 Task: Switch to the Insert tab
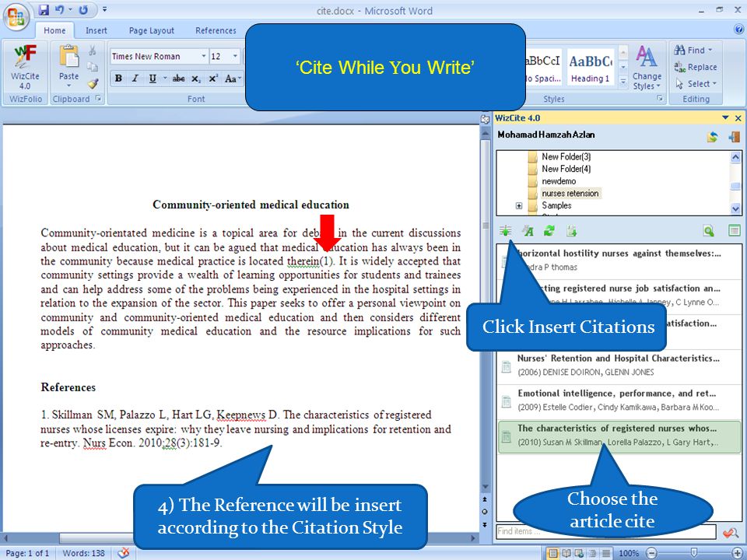point(96,30)
